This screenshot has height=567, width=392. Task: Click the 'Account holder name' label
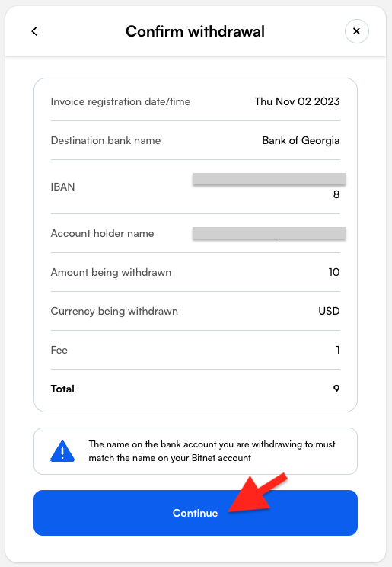point(102,234)
